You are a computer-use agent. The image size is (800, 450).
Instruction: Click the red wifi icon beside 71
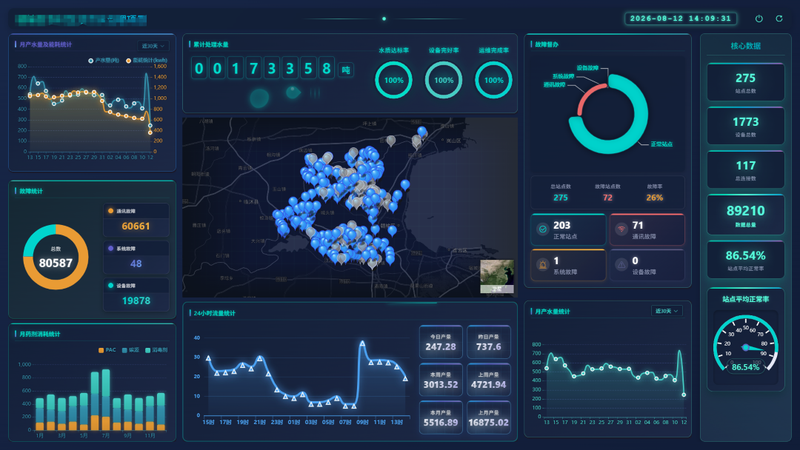point(621,230)
